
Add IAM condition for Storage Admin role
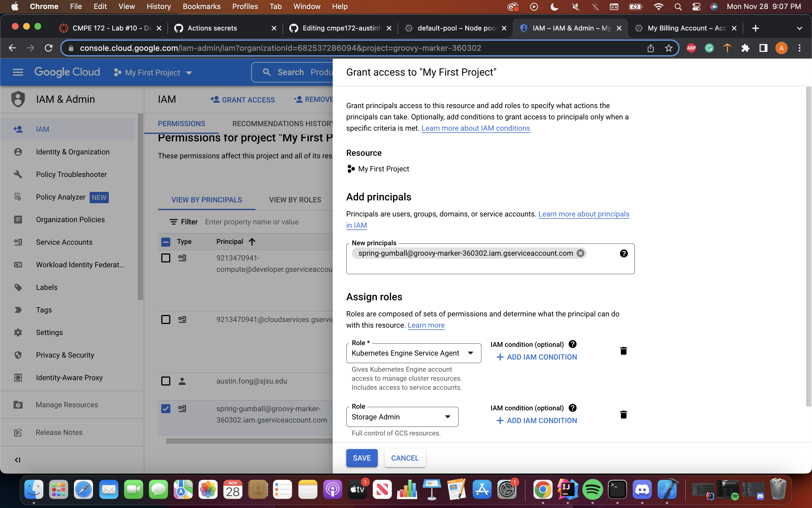[537, 421]
